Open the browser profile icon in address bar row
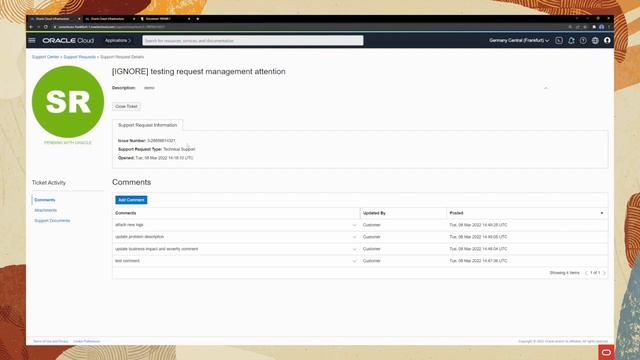 pos(602,27)
